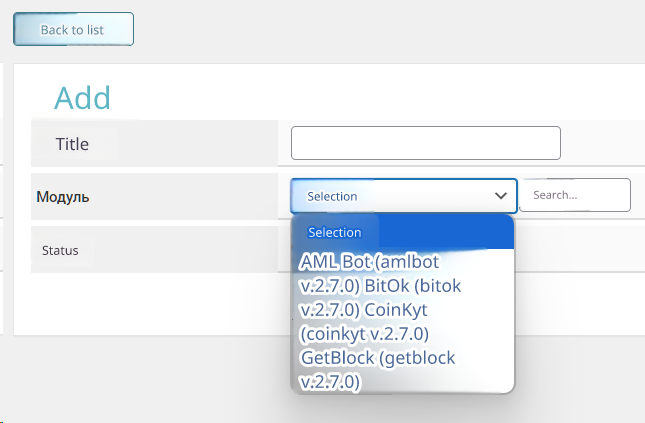The image size is (645, 423).
Task: Click the Title field label
Action: tap(72, 144)
